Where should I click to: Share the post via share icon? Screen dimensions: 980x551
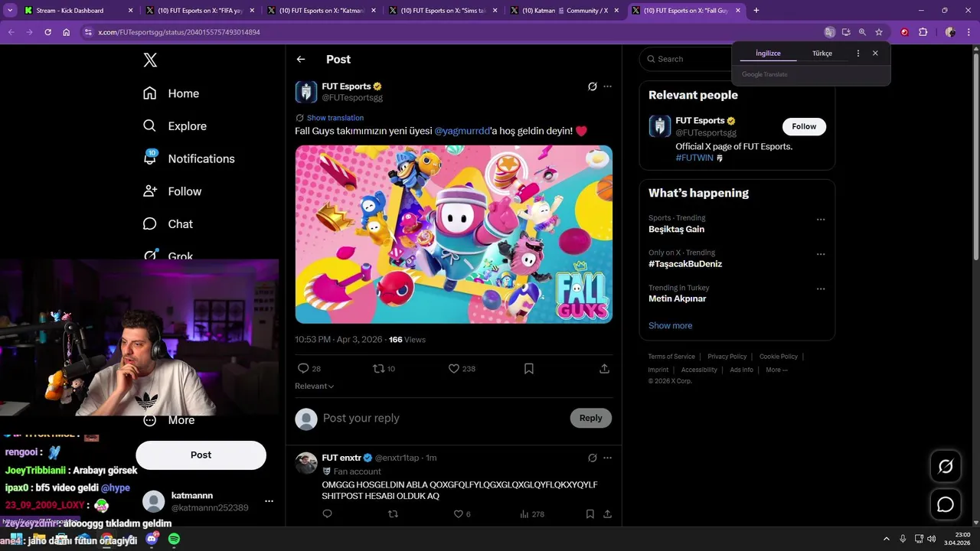pyautogui.click(x=604, y=369)
